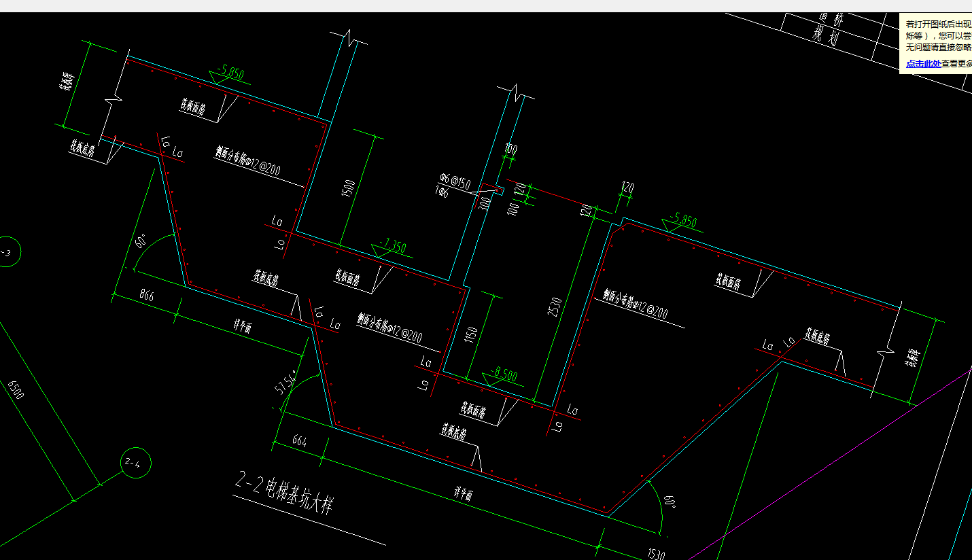The width and height of the screenshot is (972, 560).
Task: Select 侧面分布筋Φ12@200 label beside 1500 dimension
Action: (x=247, y=161)
